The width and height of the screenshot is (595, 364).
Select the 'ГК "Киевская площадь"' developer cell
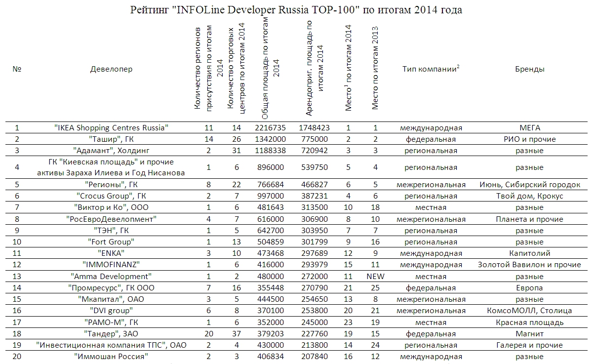point(111,167)
